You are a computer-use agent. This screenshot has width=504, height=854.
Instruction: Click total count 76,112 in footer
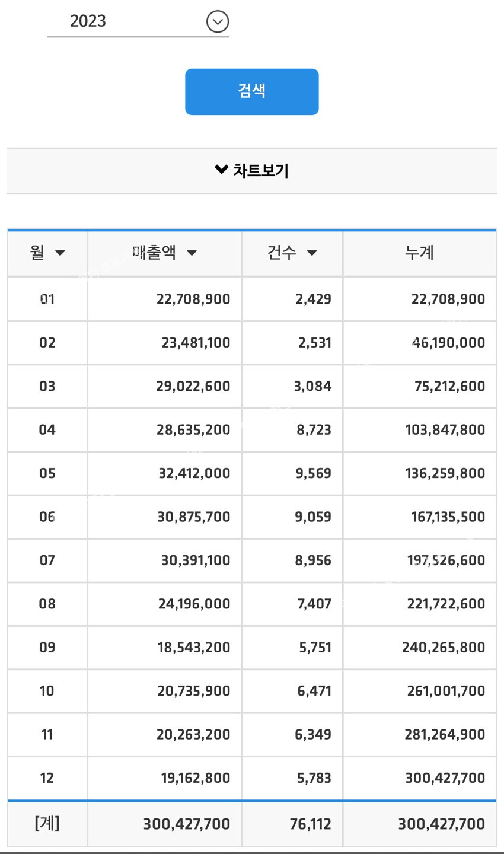point(310,824)
